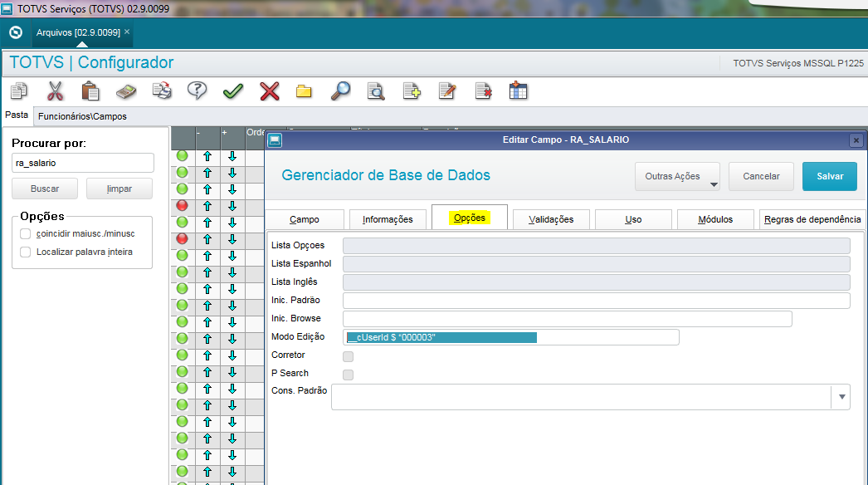Click the Salvar button
This screenshot has width=868, height=485.
pos(830,176)
